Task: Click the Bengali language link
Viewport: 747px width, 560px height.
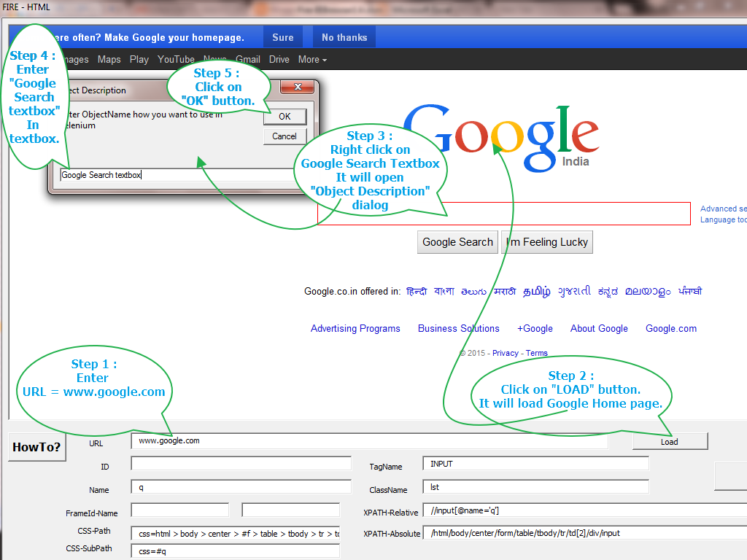Action: [x=444, y=292]
